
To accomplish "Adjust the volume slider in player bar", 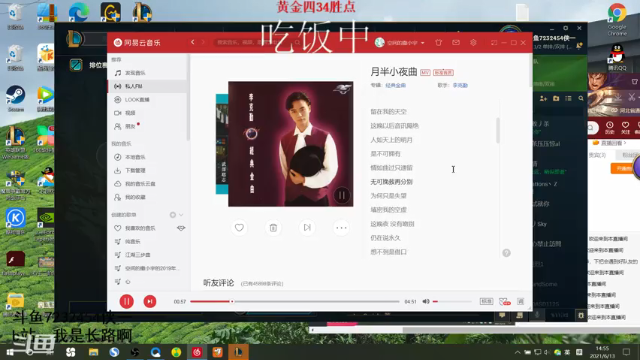I will click(x=452, y=301).
